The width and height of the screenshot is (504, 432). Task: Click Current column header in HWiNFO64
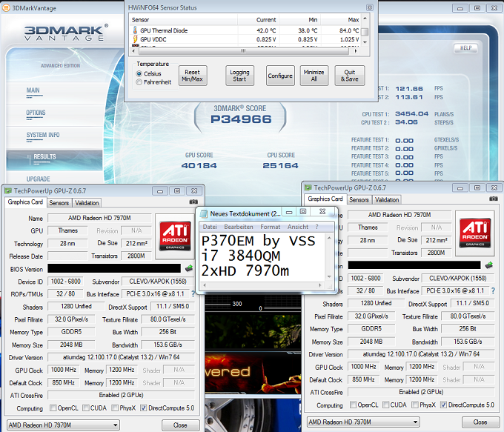tap(259, 19)
